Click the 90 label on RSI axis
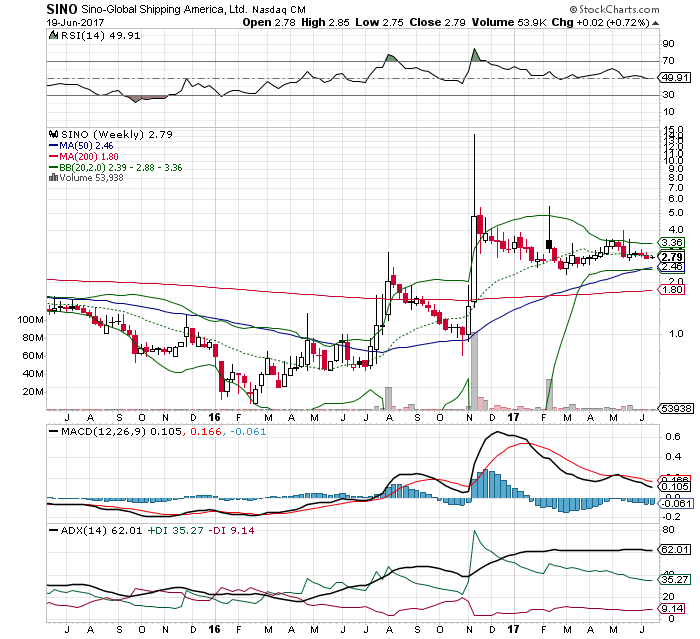Screen dimensions: 700x639 pos(668,44)
